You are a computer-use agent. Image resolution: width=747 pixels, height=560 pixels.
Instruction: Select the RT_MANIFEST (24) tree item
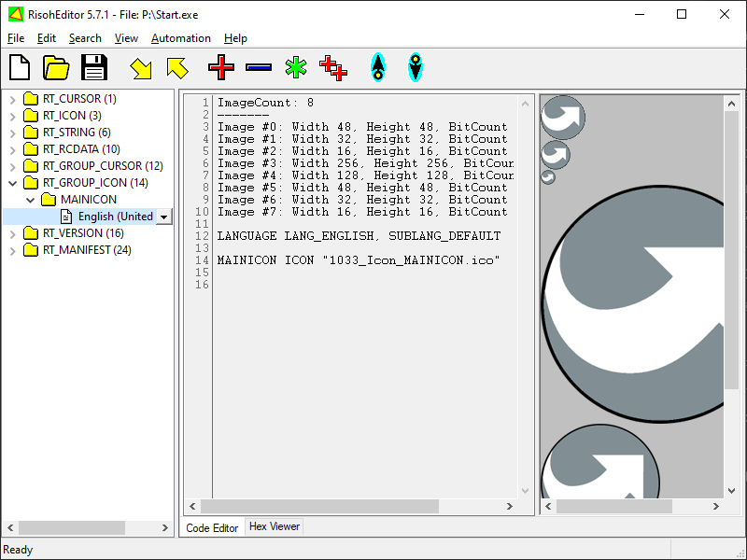click(86, 250)
